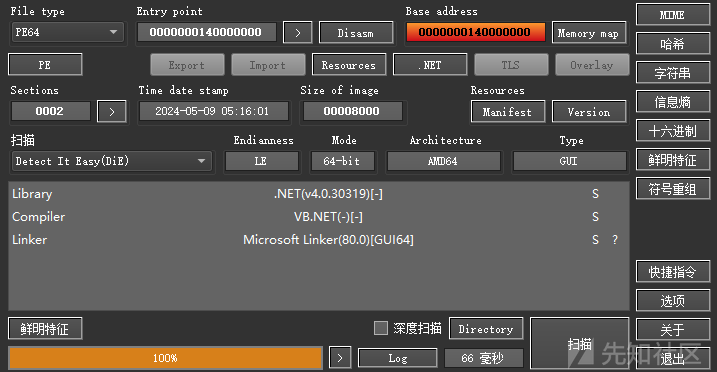The image size is (717, 372).
Task: Open the Manifest resource
Action: tap(508, 112)
